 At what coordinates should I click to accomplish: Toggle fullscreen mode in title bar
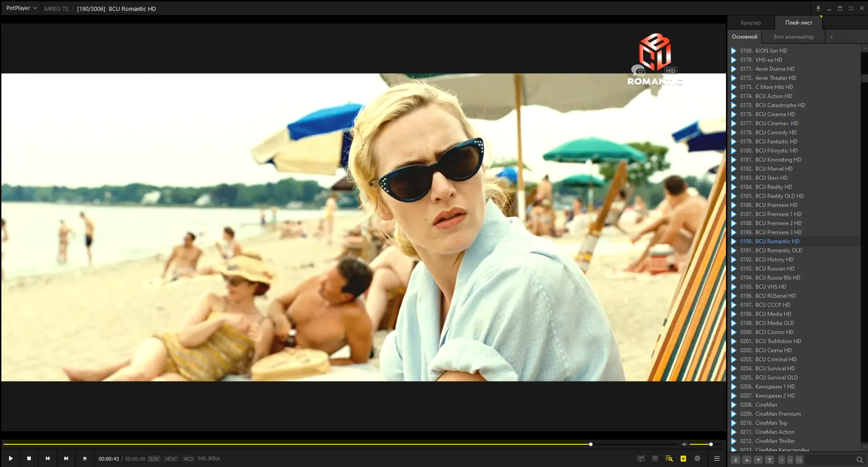851,8
